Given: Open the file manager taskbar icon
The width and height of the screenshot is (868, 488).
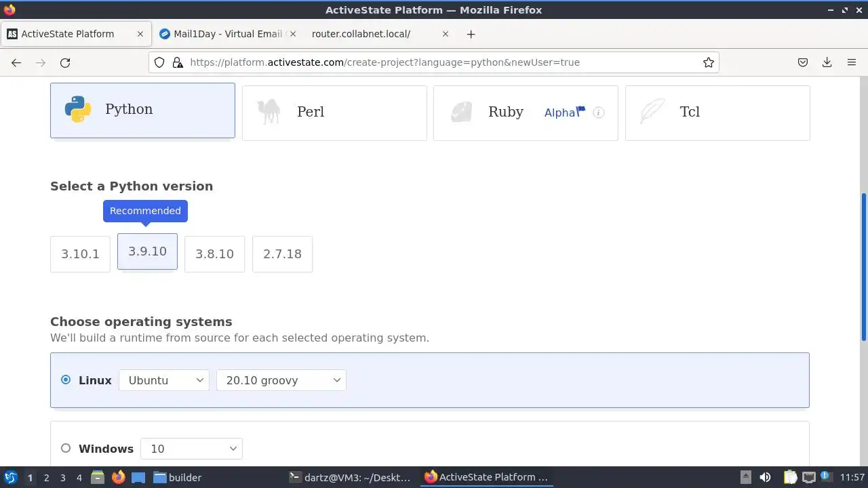Looking at the screenshot, I should pos(98,477).
